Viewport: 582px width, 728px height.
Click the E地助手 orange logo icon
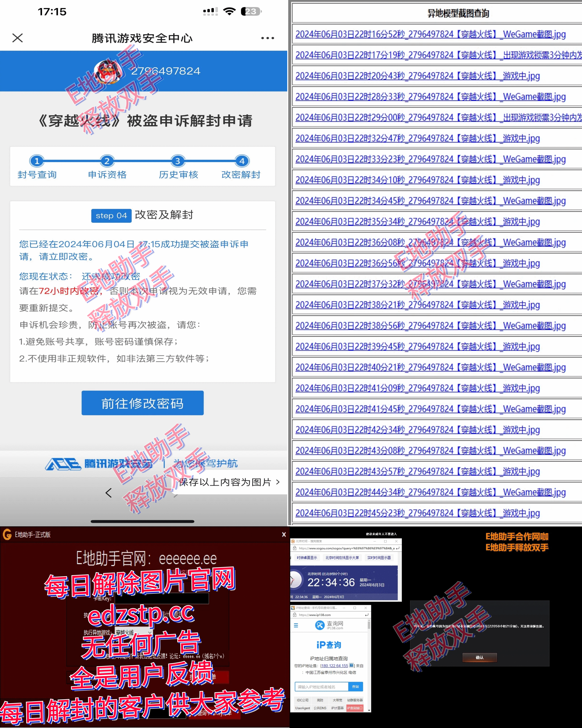coord(7,535)
